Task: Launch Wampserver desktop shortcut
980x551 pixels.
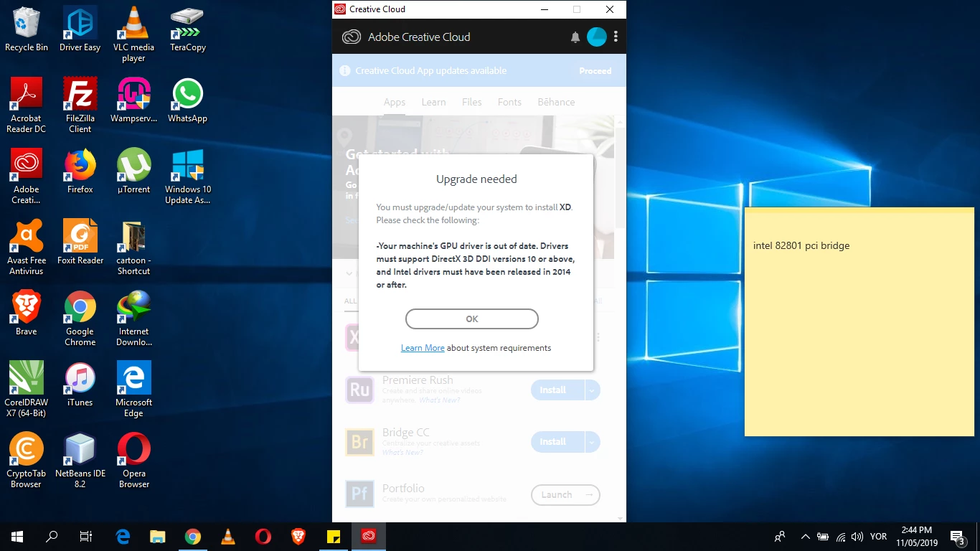Action: (x=133, y=100)
